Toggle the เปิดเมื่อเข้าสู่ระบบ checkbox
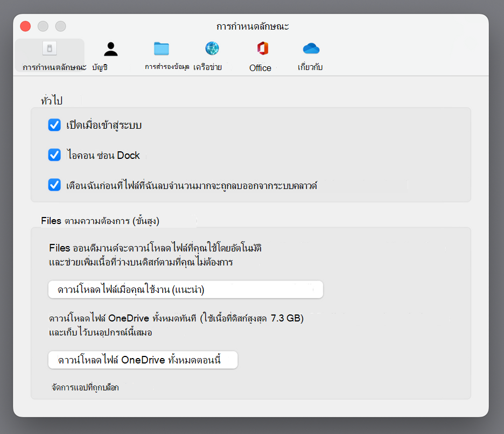The height and width of the screenshot is (434, 504). [x=54, y=125]
